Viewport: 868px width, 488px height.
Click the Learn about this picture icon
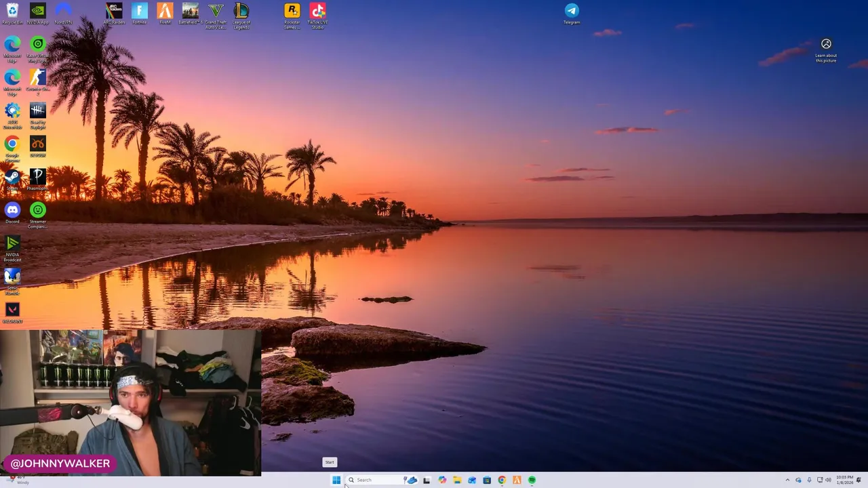tap(826, 51)
